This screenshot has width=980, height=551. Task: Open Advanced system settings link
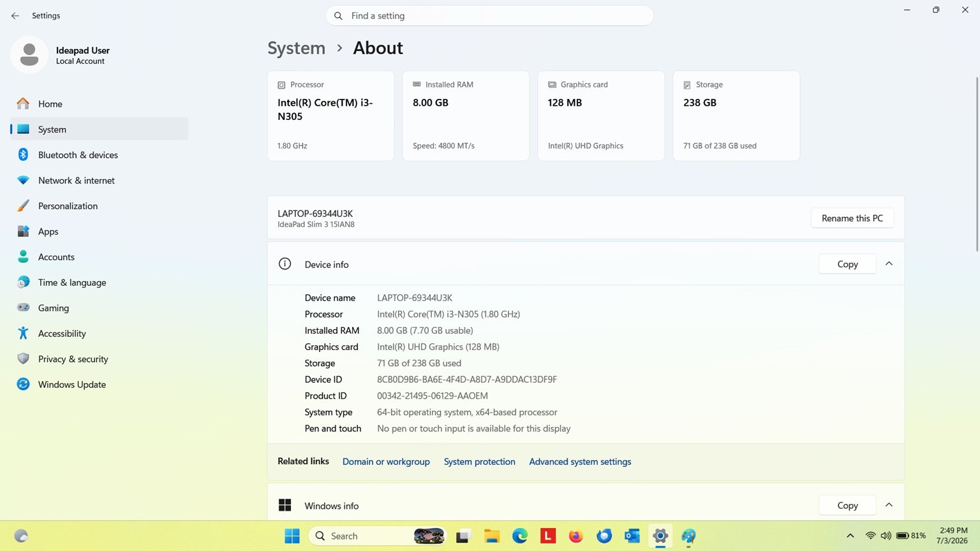tap(580, 462)
